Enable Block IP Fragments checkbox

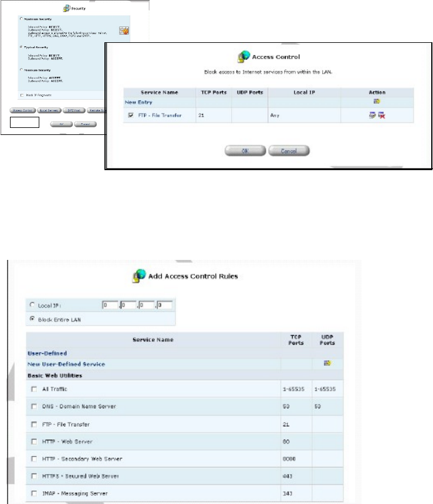[x=22, y=95]
